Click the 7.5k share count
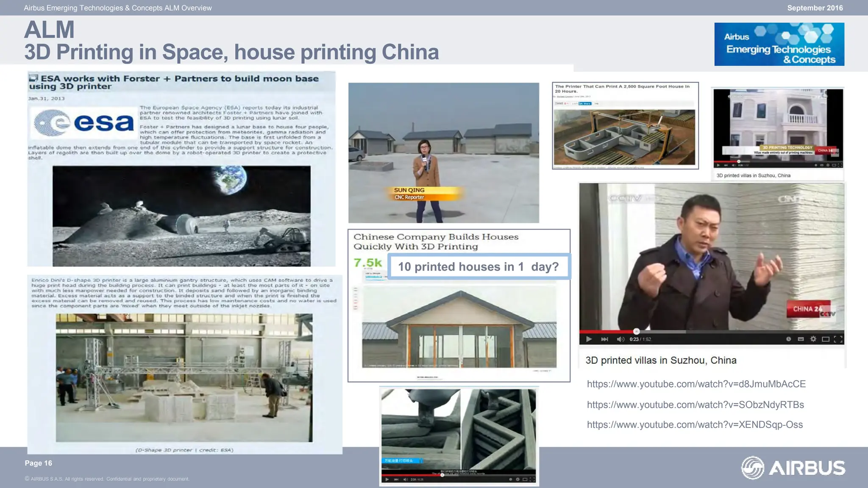The height and width of the screenshot is (488, 868). tap(367, 263)
